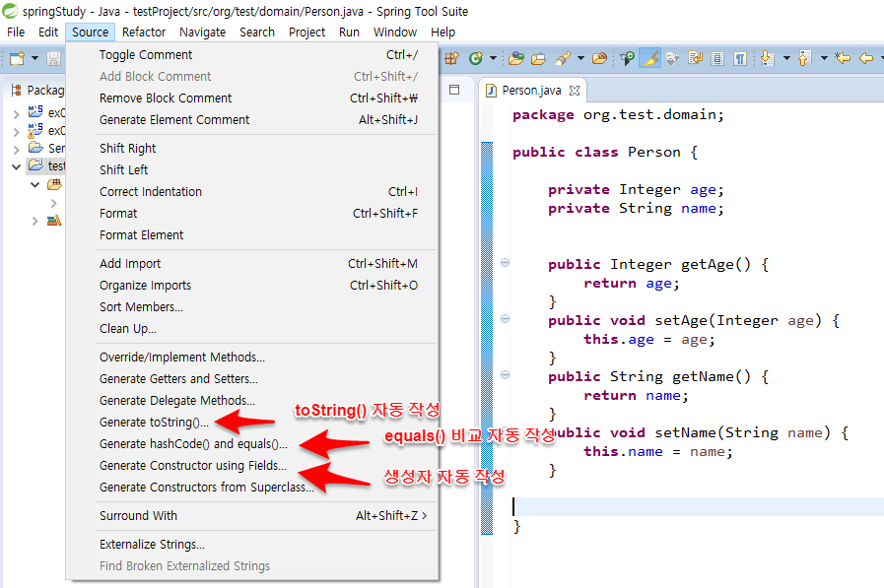884x588 pixels.
Task: Open the Search icon dropdown arrow
Action: [x=580, y=58]
